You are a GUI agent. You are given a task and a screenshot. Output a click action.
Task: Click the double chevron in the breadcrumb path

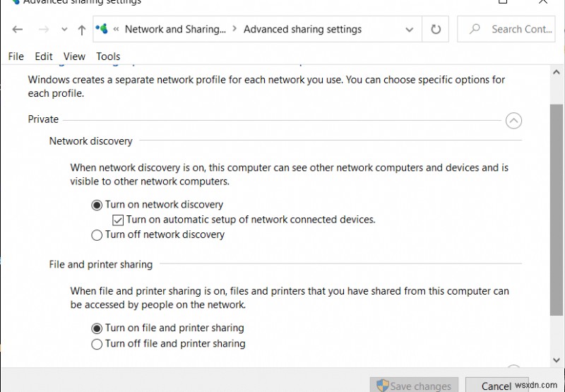coord(116,29)
